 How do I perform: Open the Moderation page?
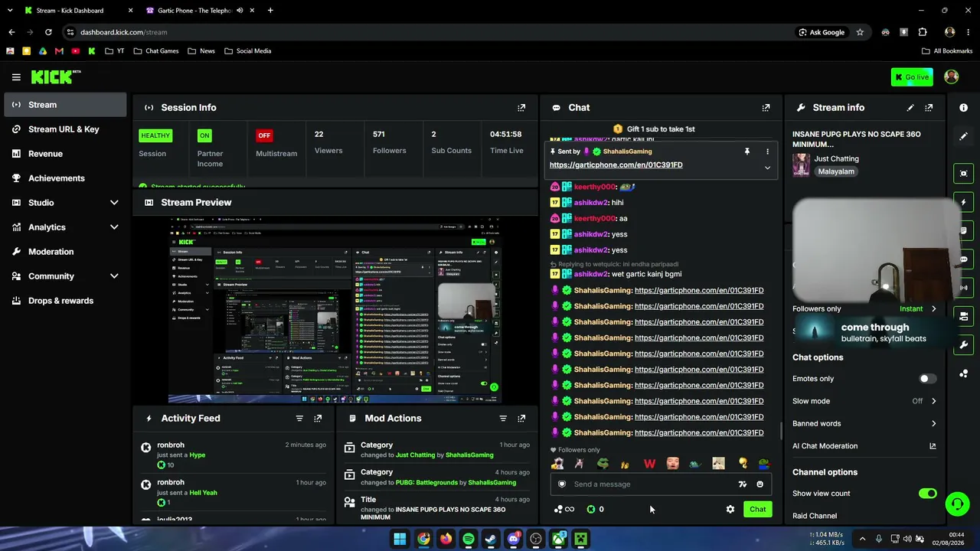[65, 252]
